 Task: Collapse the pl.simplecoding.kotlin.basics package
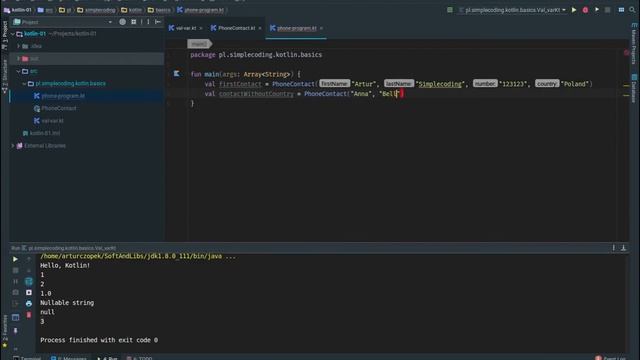pos(24,84)
